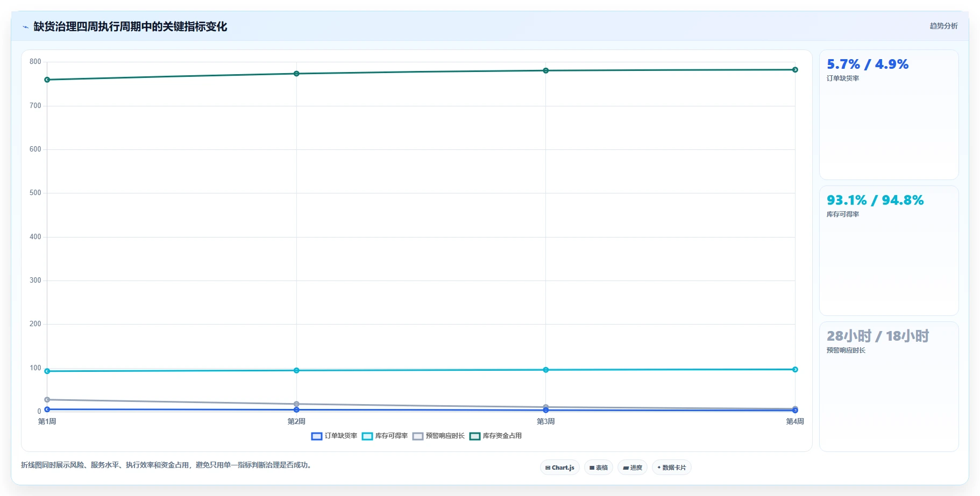
Task: Click the 第2周 x-axis label
Action: click(296, 422)
